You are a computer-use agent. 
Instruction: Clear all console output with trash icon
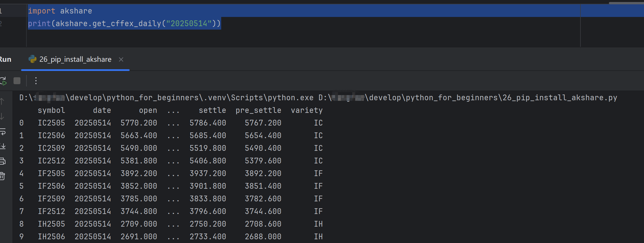click(3, 176)
